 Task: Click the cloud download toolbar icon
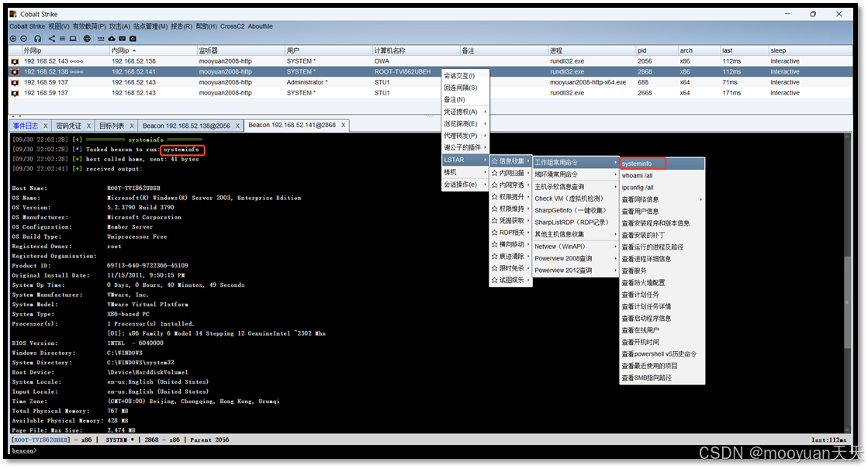tap(111, 39)
